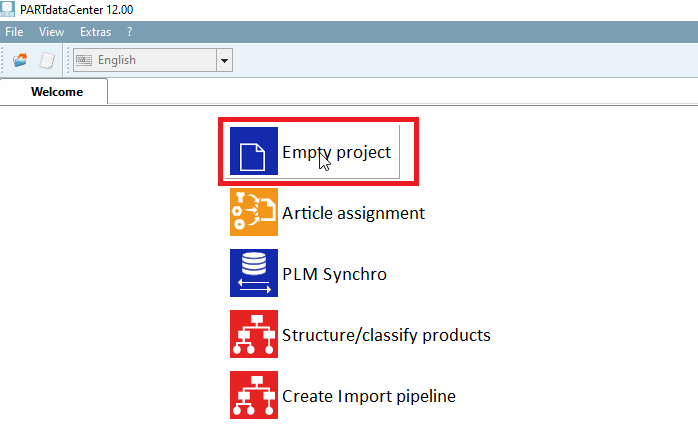Click the orange Article assignment icon
Viewport: 698px width, 434px height.
coord(254,212)
